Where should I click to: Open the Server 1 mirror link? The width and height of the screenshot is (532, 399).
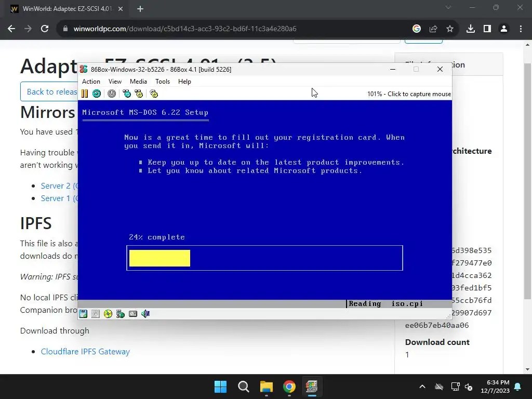[x=59, y=198]
